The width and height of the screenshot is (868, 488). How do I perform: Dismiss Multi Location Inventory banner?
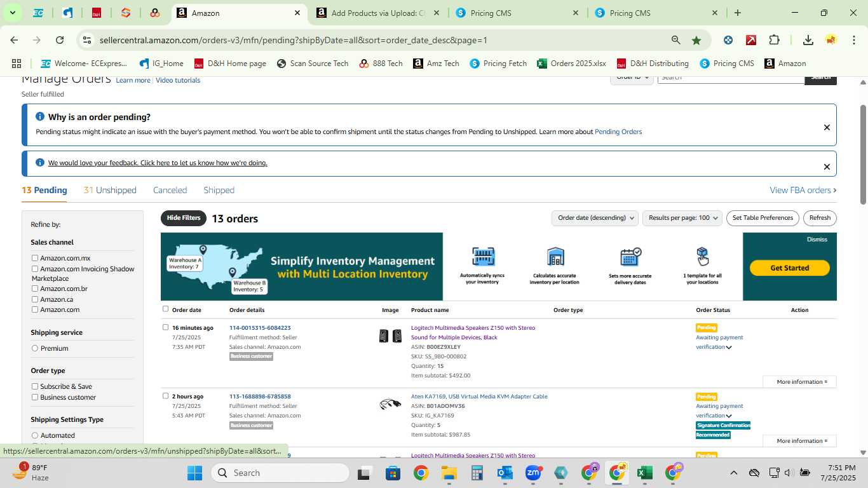pyautogui.click(x=817, y=240)
